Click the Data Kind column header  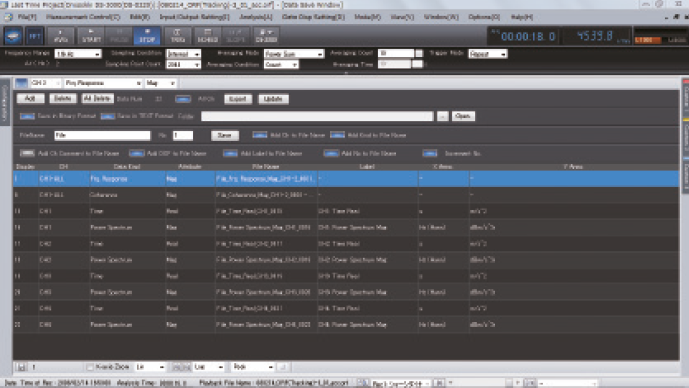pyautogui.click(x=127, y=167)
